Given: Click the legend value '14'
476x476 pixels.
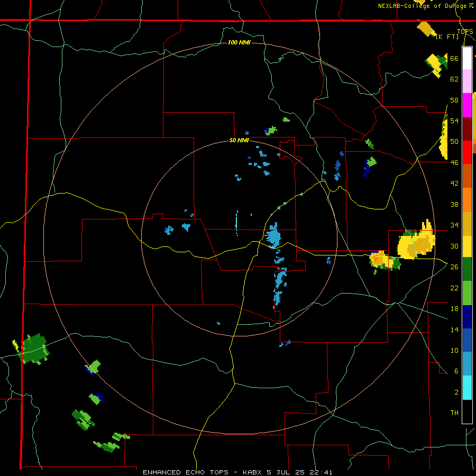Looking at the screenshot, I should (x=454, y=329).
